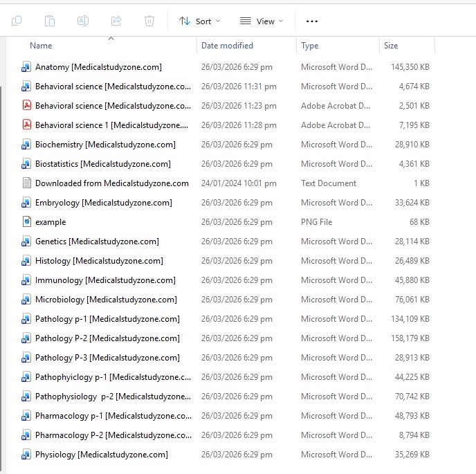Viewport: 476px width, 474px height.
Task: Select 'Downloaded from Medicalstudyzone.com' file name
Action: (112, 183)
